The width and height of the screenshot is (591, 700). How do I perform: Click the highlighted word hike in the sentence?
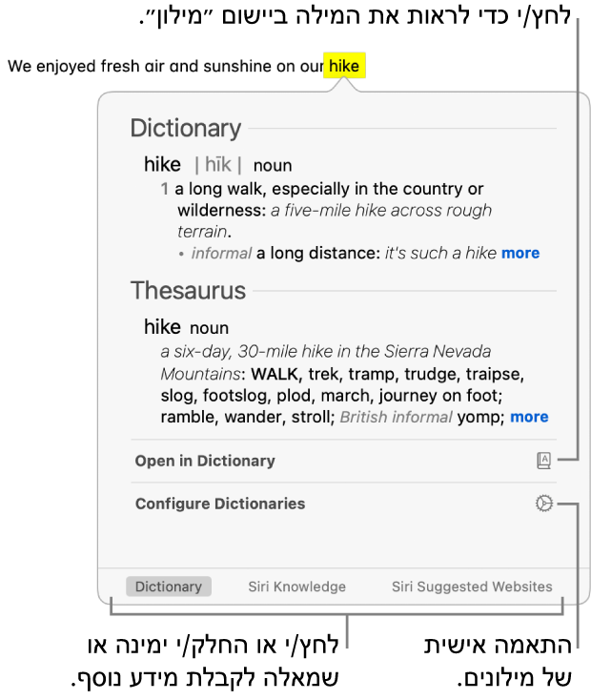point(343,67)
